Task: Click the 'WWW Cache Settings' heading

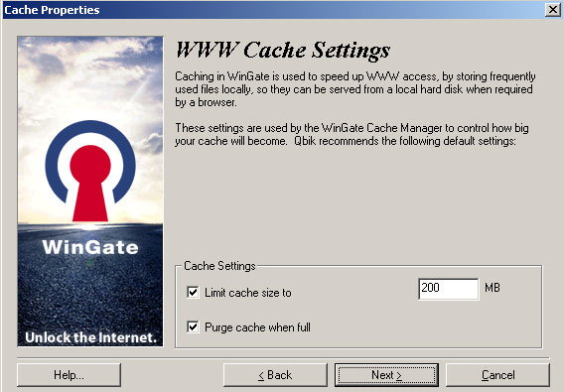Action: point(283,50)
